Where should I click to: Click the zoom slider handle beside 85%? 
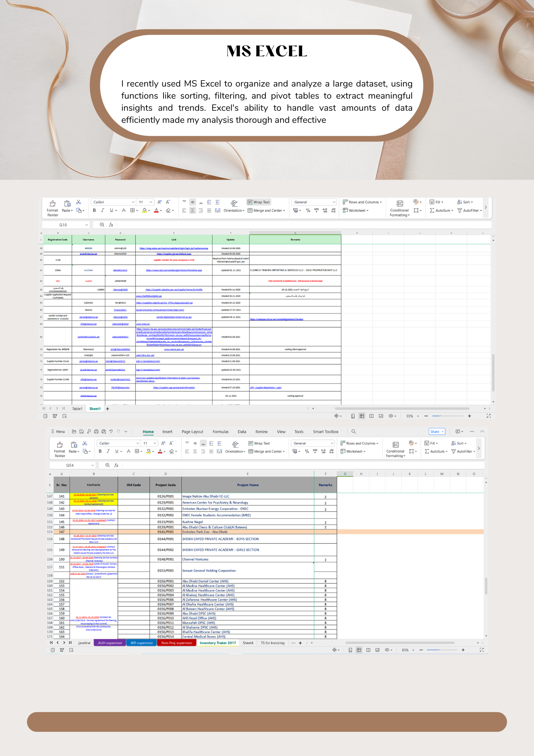[440, 650]
